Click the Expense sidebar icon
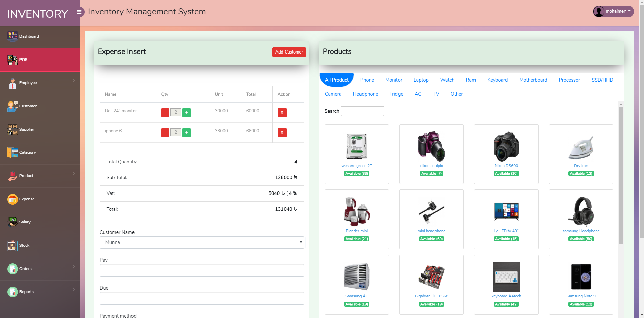Image resolution: width=644 pixels, height=318 pixels. click(x=13, y=199)
